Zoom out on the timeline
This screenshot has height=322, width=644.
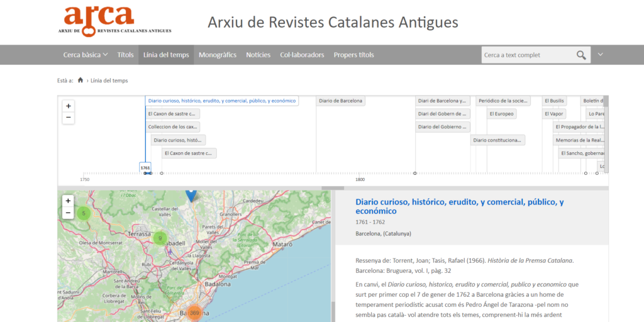click(x=68, y=118)
